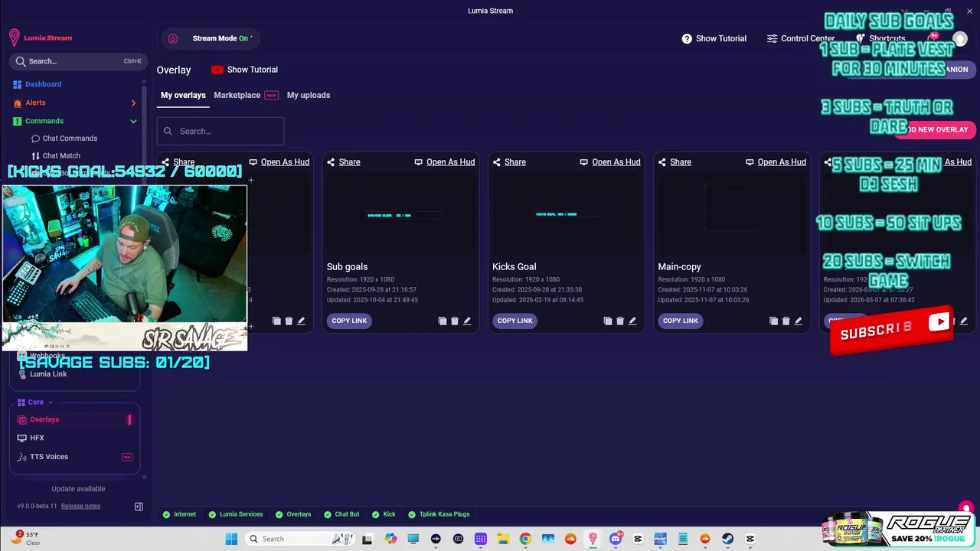The height and width of the screenshot is (551, 980).
Task: Click the Kick status indicator
Action: [x=384, y=514]
